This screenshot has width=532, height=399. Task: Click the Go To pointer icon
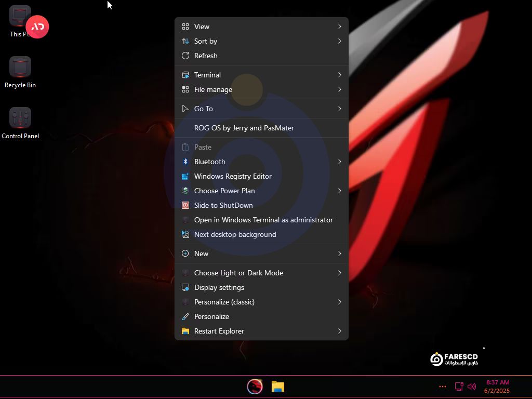coord(185,109)
